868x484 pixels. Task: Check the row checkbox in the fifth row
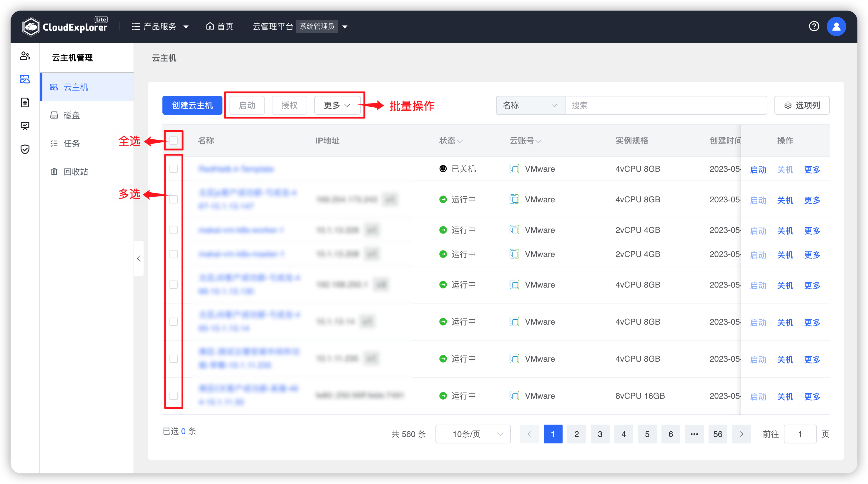pos(174,285)
